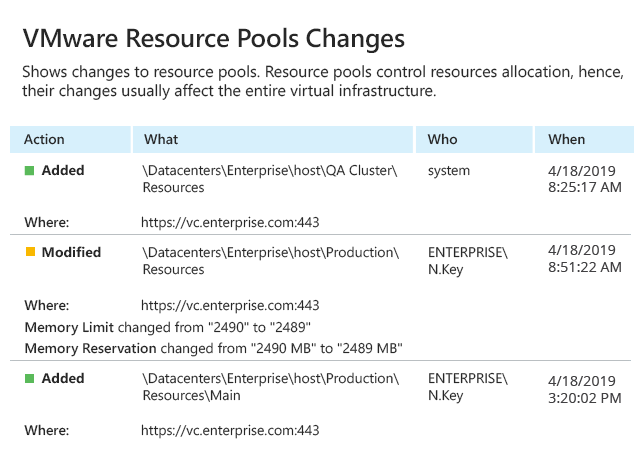Click ENTERPRISE\N.Key in the Modified row
The width and height of the screenshot is (640, 450).
[x=468, y=261]
